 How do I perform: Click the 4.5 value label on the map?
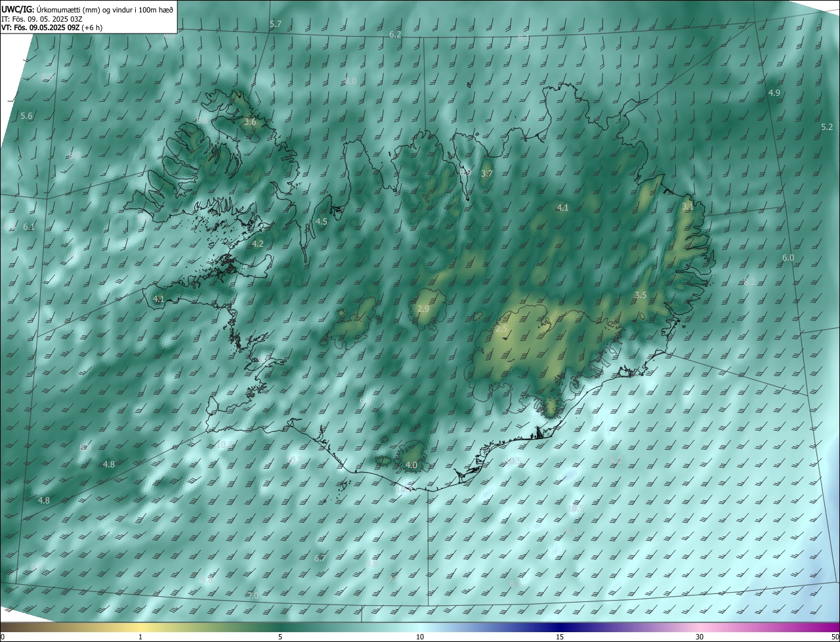[322, 222]
